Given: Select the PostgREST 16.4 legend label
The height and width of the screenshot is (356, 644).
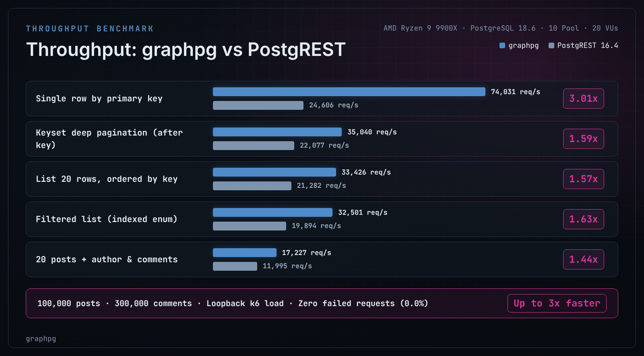Looking at the screenshot, I should tap(588, 45).
